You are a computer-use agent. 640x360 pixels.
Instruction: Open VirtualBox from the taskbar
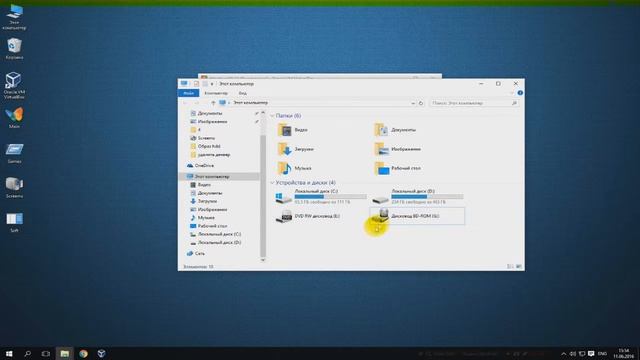(x=102, y=353)
